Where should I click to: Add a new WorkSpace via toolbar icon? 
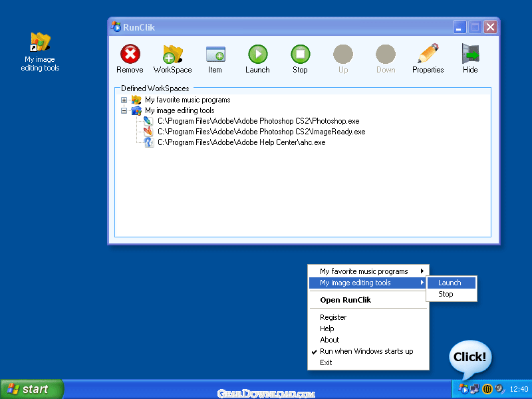(173, 54)
